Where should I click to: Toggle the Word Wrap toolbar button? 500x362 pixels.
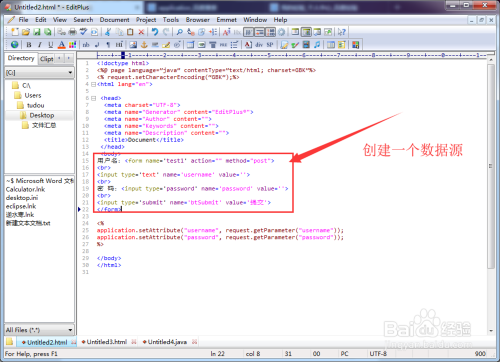tap(248, 32)
